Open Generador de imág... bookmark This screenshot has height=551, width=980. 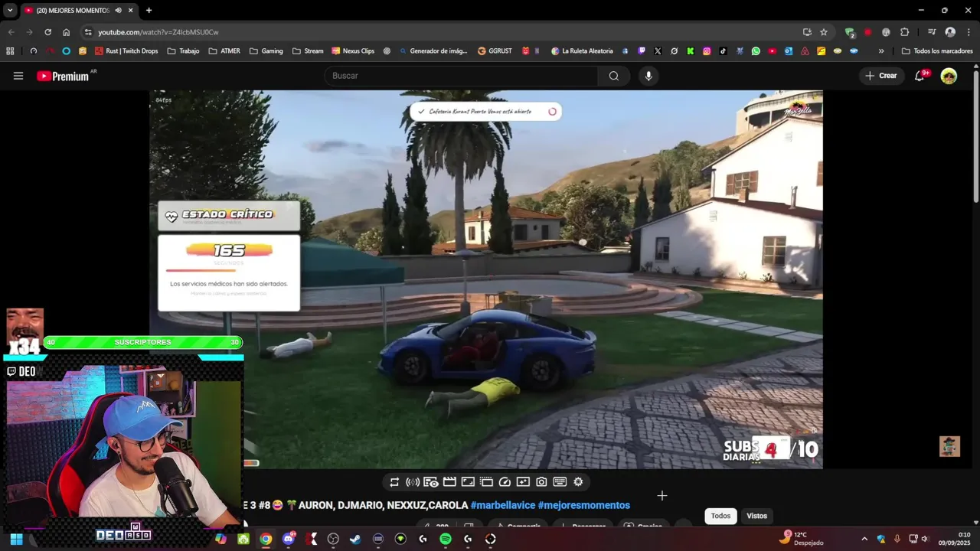click(433, 51)
